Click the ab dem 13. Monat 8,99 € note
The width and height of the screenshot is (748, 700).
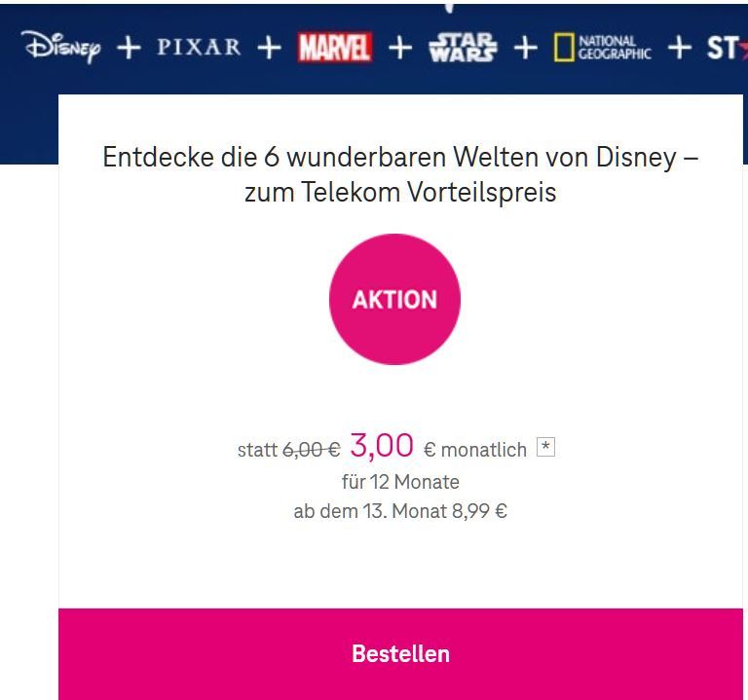pos(400,512)
